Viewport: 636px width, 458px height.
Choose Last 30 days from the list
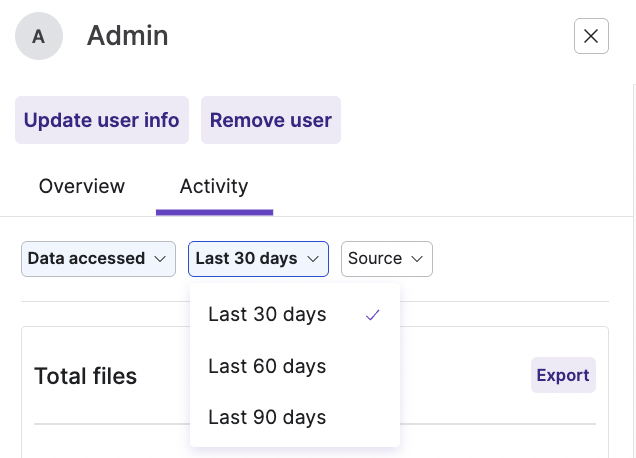click(267, 315)
